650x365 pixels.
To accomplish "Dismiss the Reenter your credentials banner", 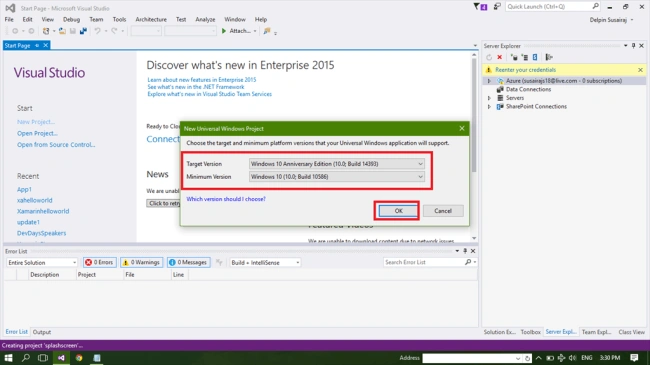I will click(640, 70).
